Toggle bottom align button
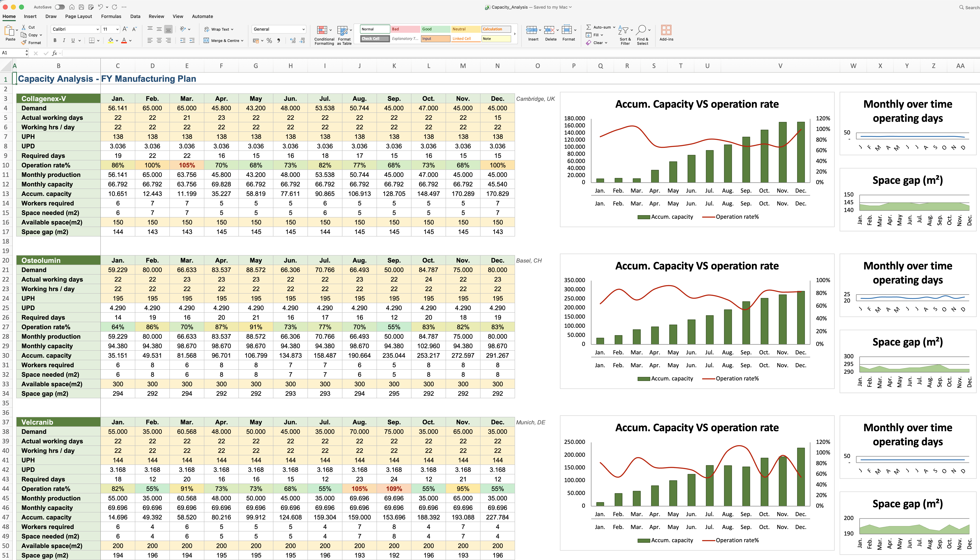 168,29
